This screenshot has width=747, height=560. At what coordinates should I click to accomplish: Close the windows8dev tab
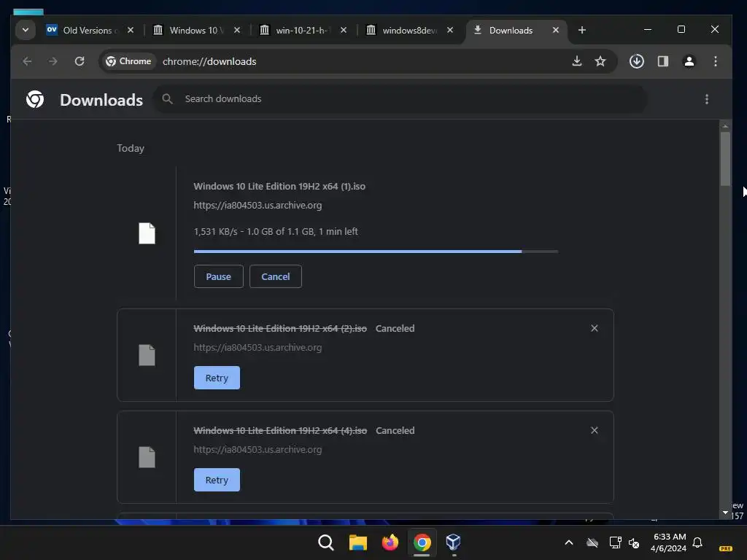449,30
